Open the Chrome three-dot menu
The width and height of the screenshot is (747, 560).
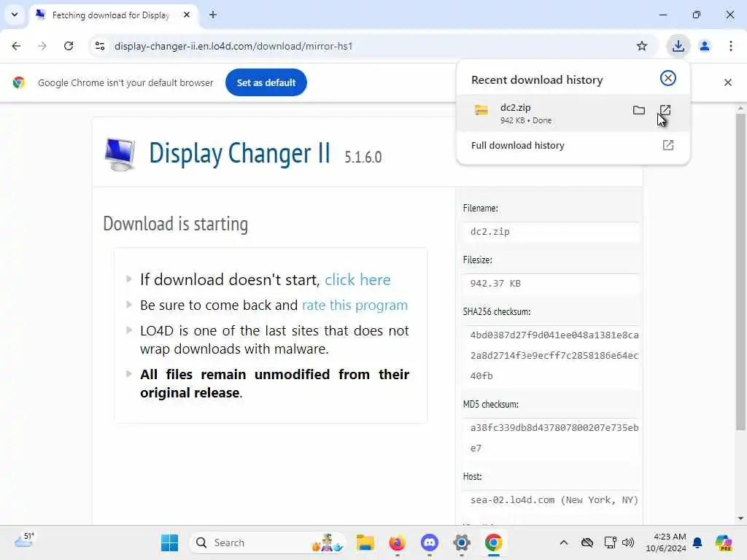[731, 46]
